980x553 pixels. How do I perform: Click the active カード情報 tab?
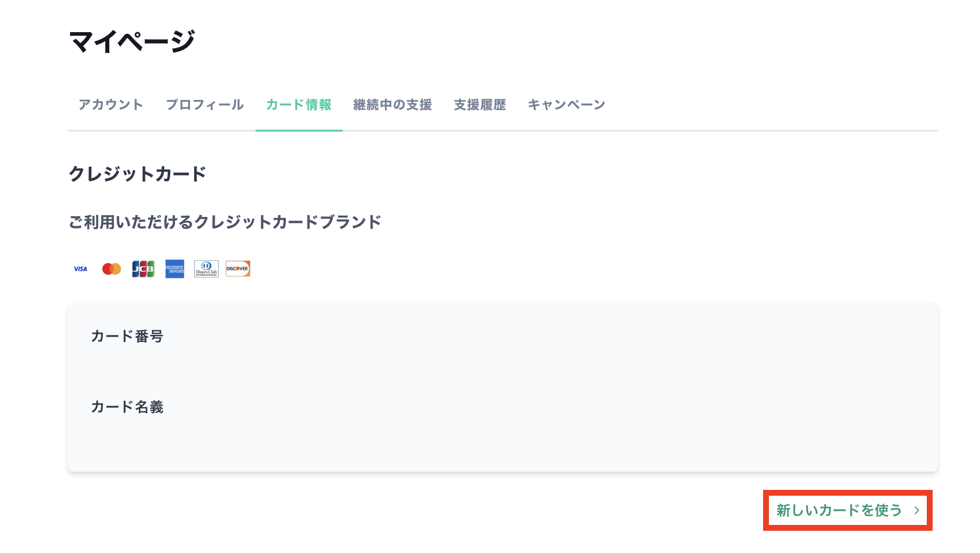pyautogui.click(x=299, y=104)
